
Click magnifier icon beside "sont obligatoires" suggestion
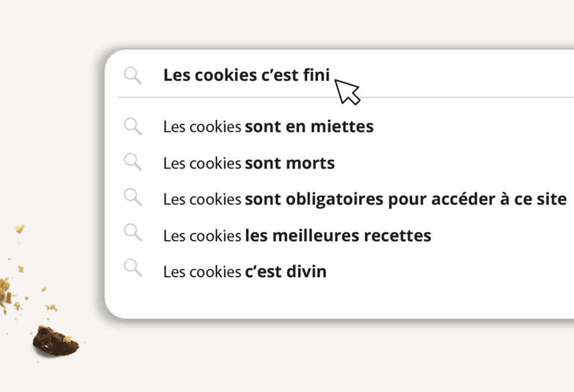[x=133, y=199]
